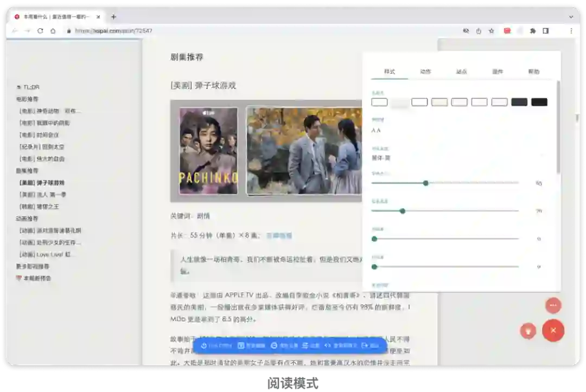Select the dark gray theme swatch

(x=519, y=102)
